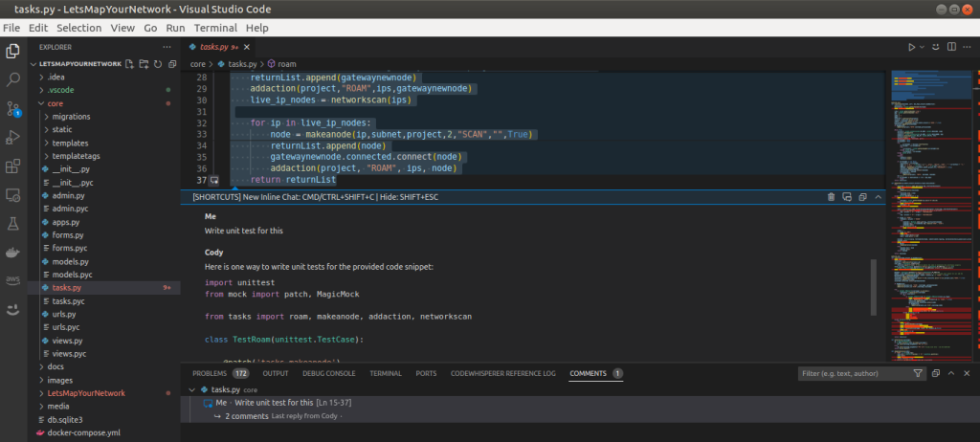This screenshot has height=442, width=980.
Task: Click the filter funnel icon in Comments panel
Action: pos(918,373)
